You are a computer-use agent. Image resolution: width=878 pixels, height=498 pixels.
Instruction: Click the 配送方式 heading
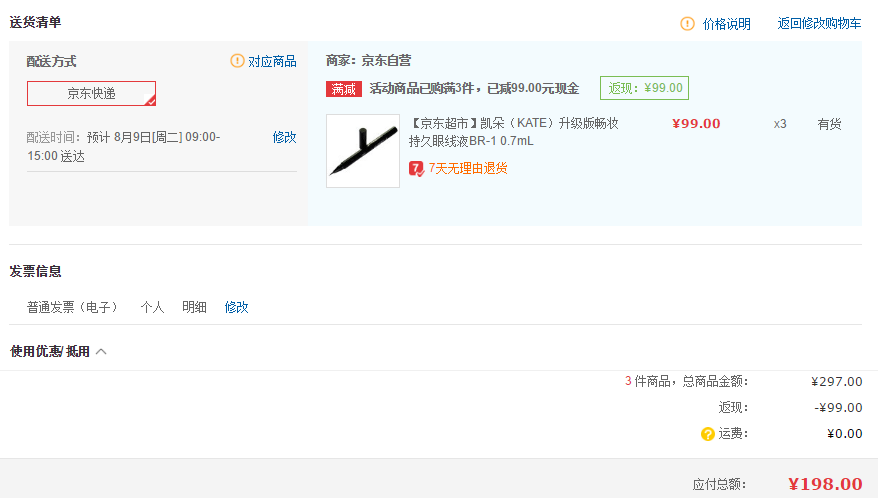[52, 61]
